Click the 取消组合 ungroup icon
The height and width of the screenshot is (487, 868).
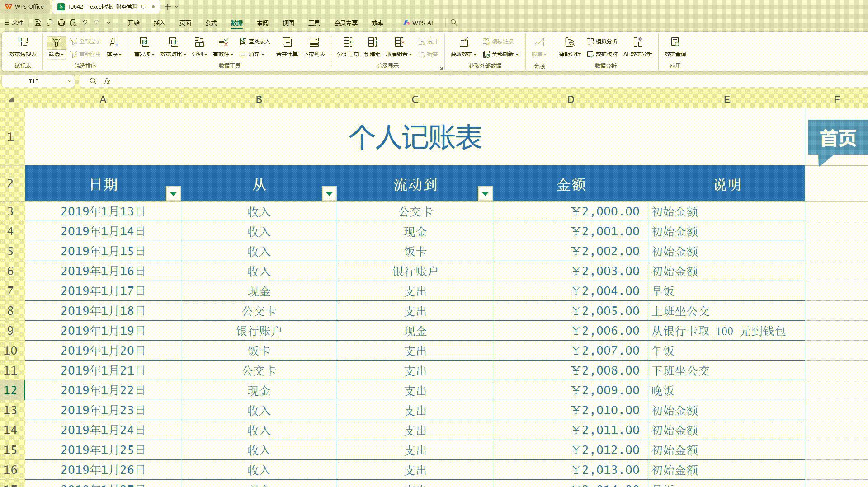click(x=399, y=42)
